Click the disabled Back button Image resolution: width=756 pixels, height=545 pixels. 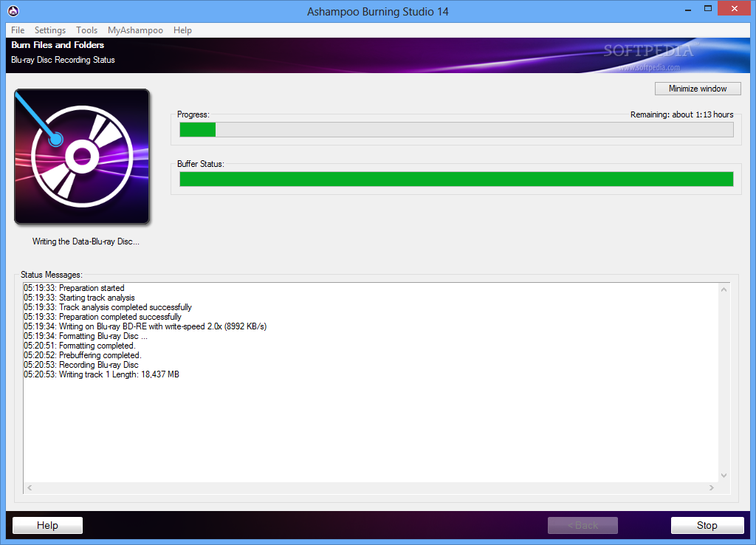[583, 525]
